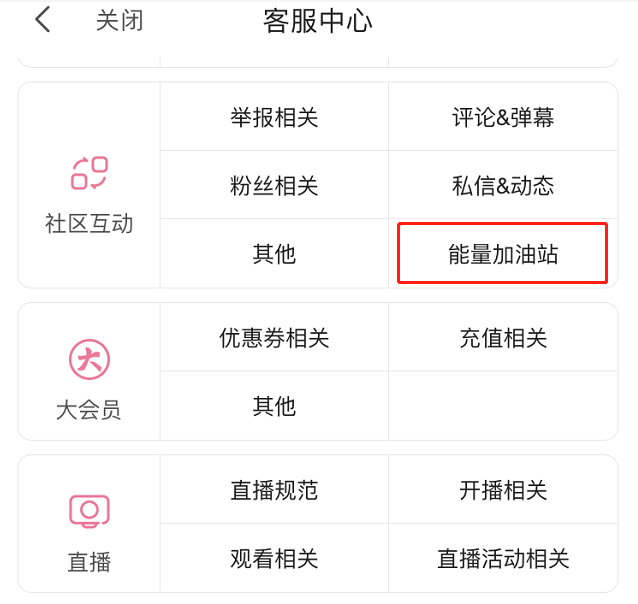Open 私信&动态 help topic

[x=503, y=186]
